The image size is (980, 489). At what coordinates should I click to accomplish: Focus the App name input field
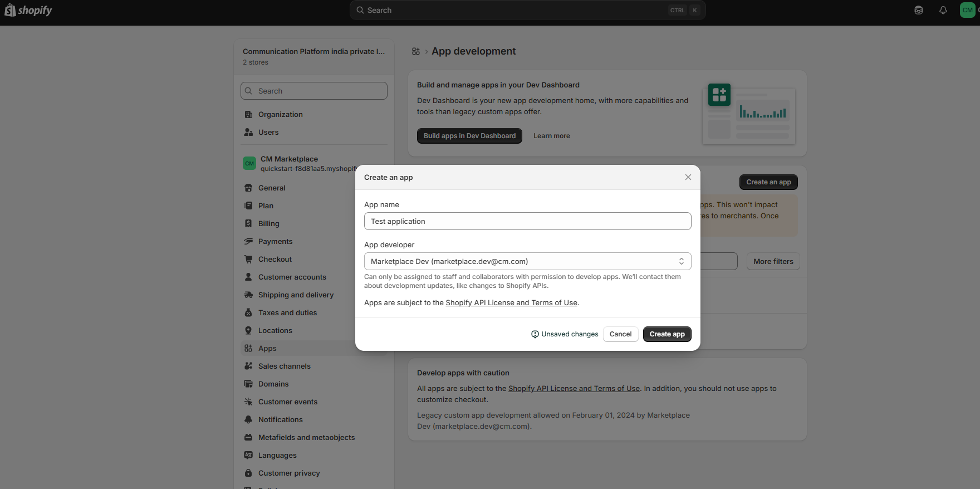point(528,221)
